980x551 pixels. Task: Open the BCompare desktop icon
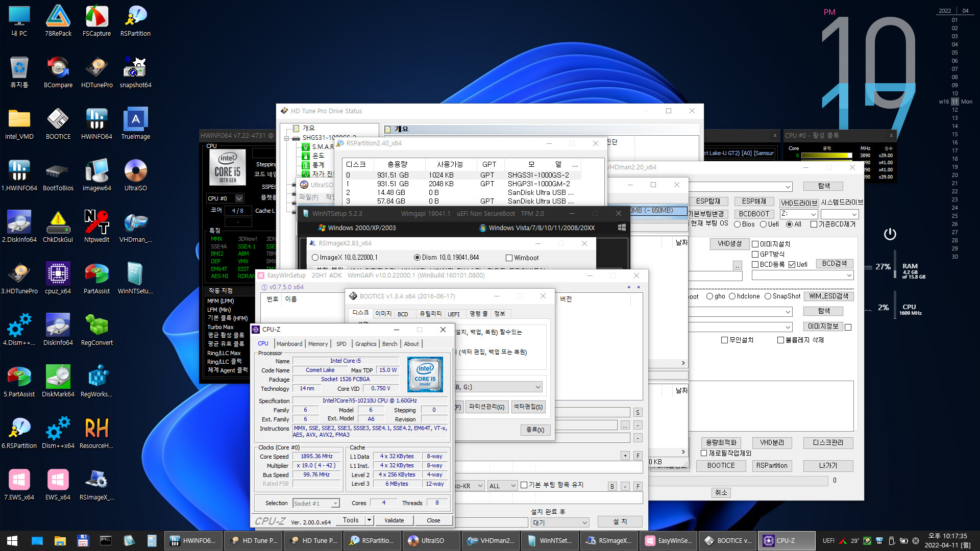(x=58, y=72)
